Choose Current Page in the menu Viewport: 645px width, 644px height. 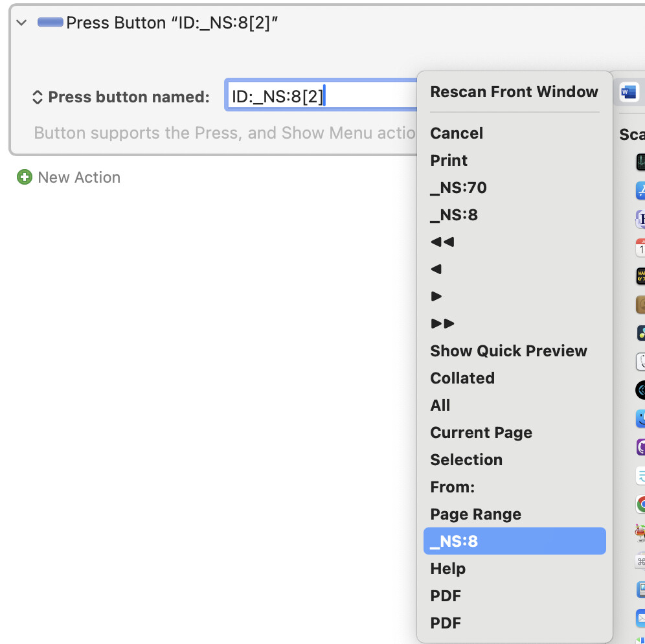point(481,433)
